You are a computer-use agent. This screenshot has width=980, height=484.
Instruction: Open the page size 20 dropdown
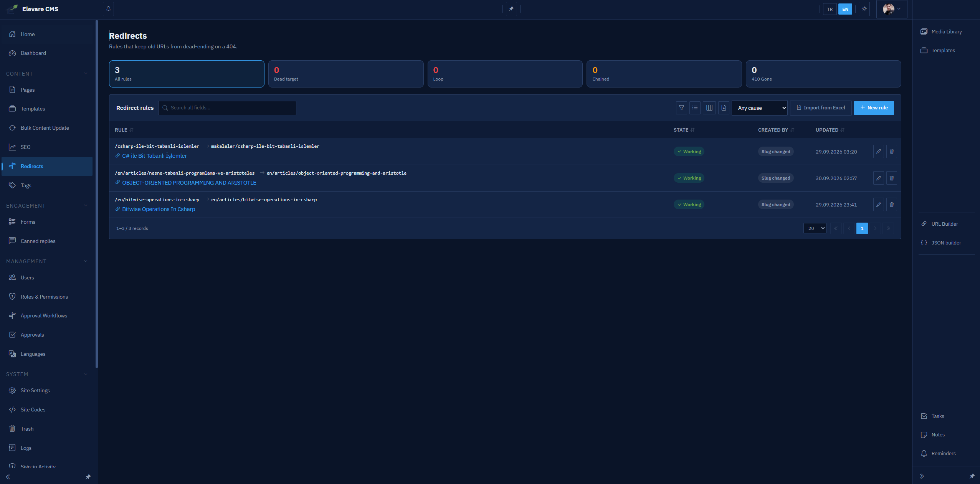[x=815, y=228]
